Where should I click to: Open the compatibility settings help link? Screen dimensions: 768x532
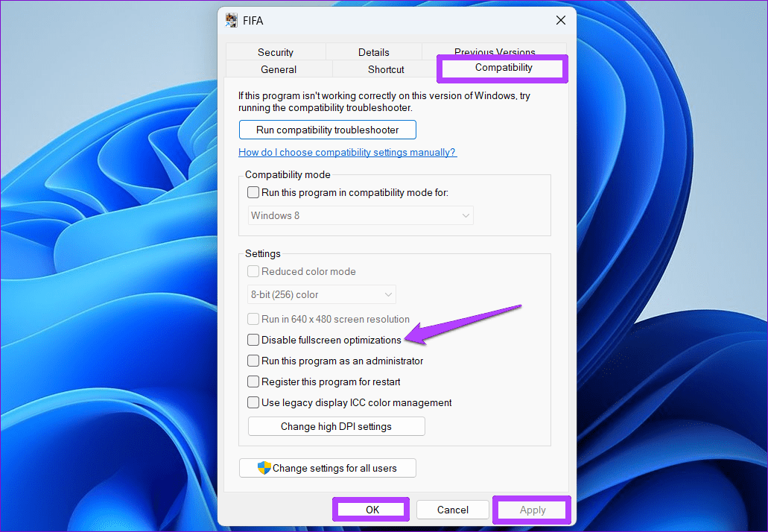pos(347,152)
